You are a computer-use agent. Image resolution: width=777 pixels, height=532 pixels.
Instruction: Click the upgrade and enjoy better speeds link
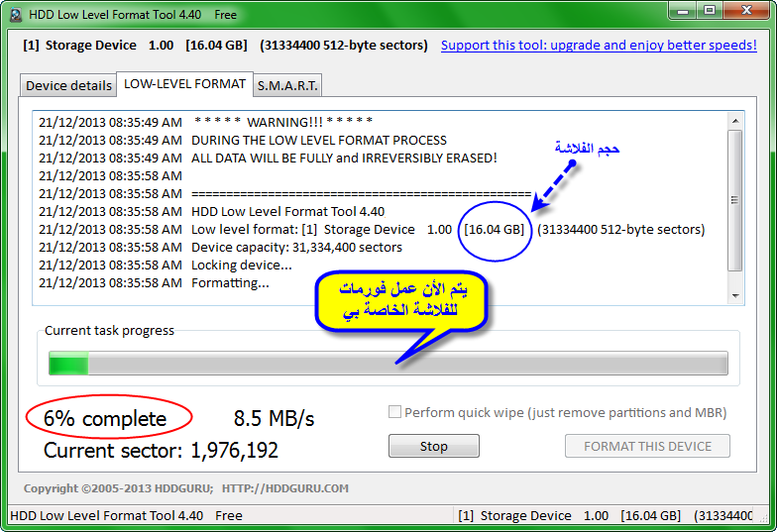599,46
